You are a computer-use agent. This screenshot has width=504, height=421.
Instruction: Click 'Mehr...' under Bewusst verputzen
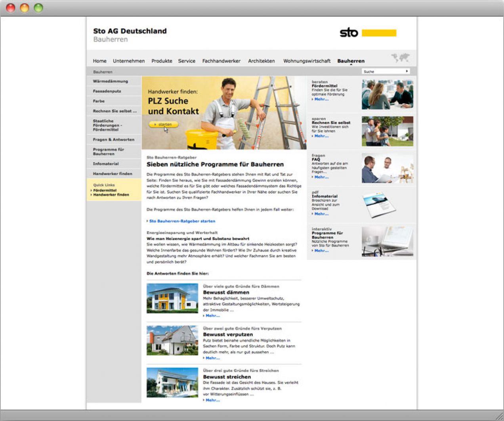click(212, 358)
